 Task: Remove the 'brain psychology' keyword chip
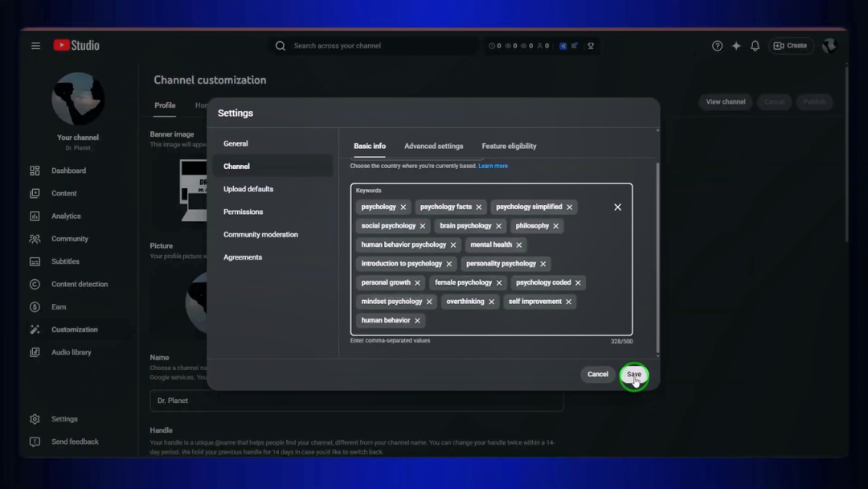498,226
